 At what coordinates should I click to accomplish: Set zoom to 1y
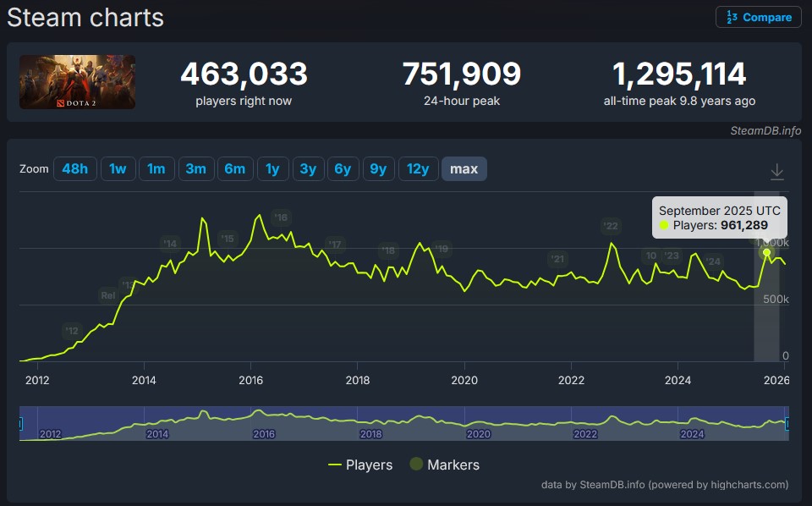272,169
